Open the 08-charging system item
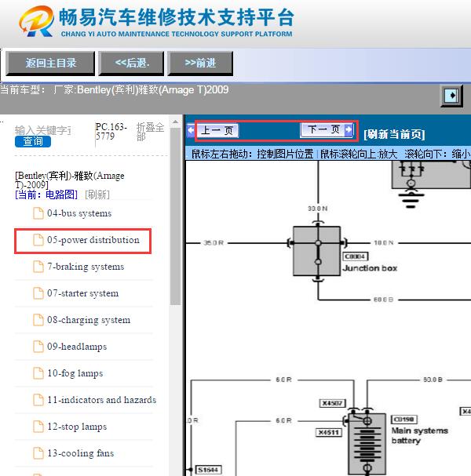Screen dimensions: 471x476 pyautogui.click(x=89, y=320)
